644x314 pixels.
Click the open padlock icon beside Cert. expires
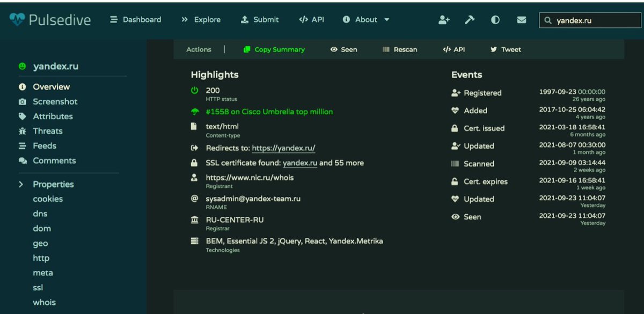[x=455, y=181]
